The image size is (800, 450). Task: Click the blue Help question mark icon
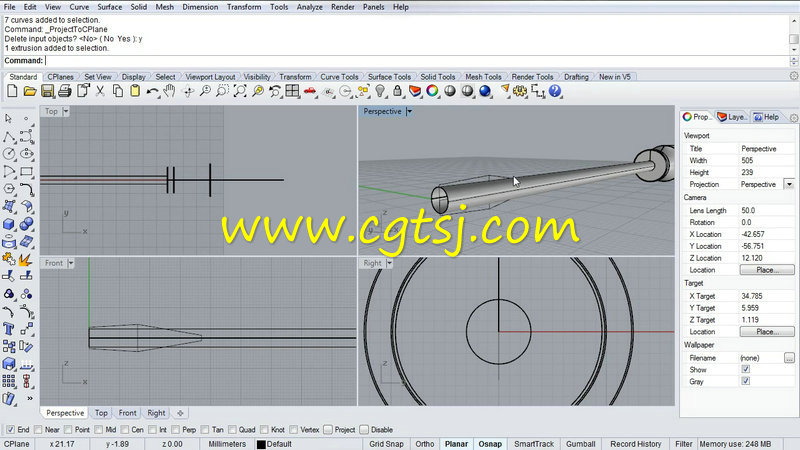coord(555,91)
